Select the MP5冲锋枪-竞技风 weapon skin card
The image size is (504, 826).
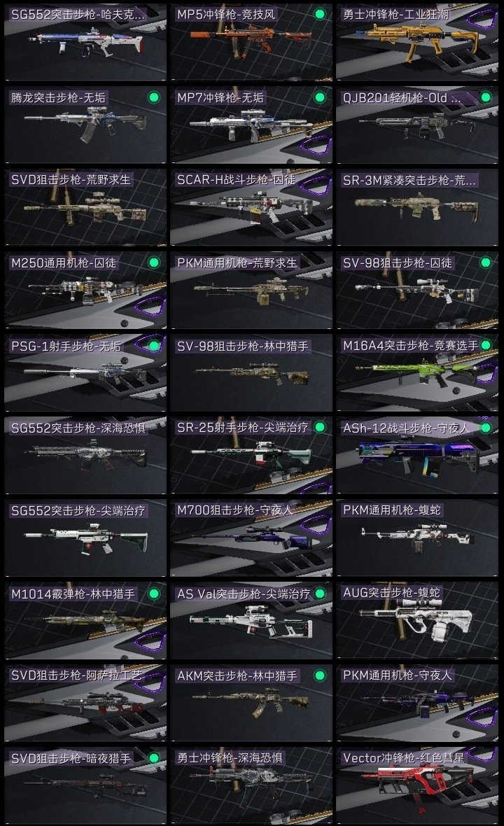(251, 41)
